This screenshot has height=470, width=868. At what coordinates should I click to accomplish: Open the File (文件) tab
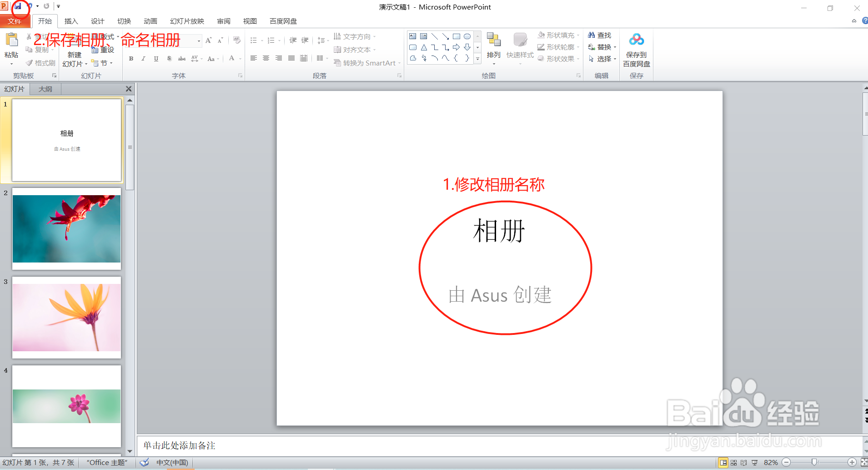(15, 21)
